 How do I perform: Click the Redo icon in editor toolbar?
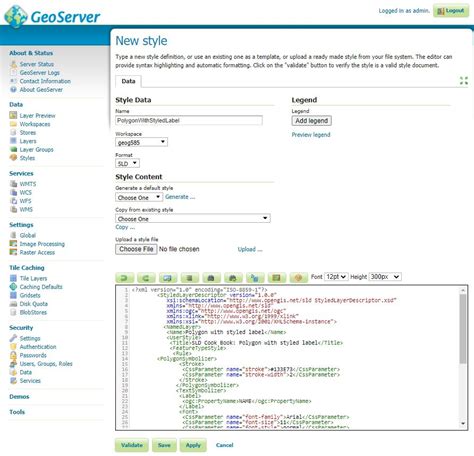point(146,277)
